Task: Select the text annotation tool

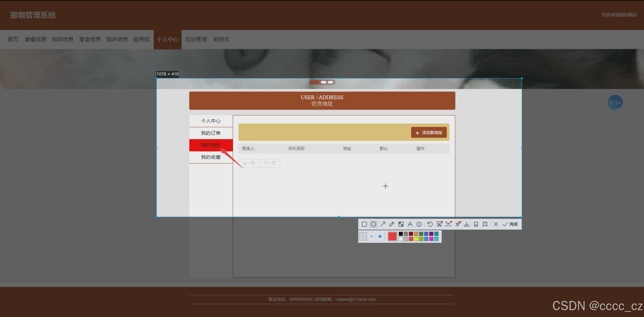Action: coord(410,224)
